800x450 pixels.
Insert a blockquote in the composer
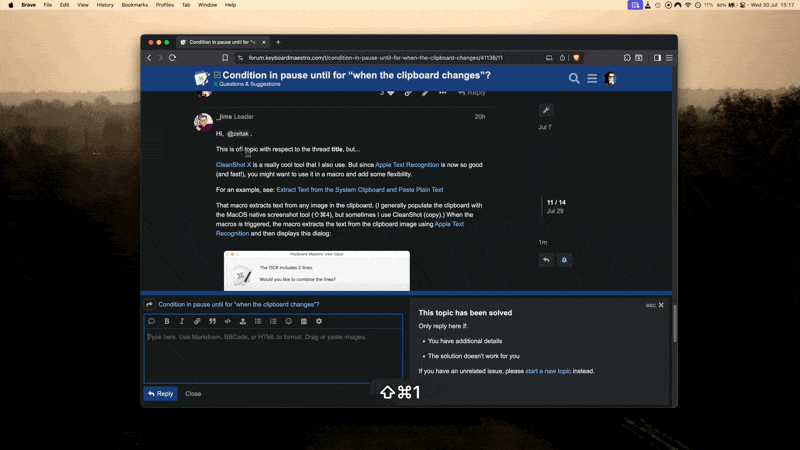click(212, 321)
